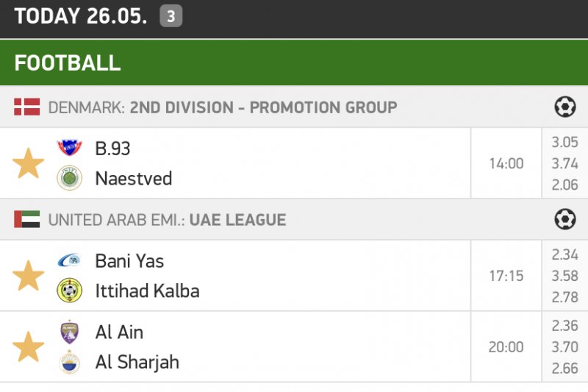This screenshot has height=392, width=588.
Task: Collapse the Today 26.05. section header
Action: pyautogui.click(x=81, y=17)
